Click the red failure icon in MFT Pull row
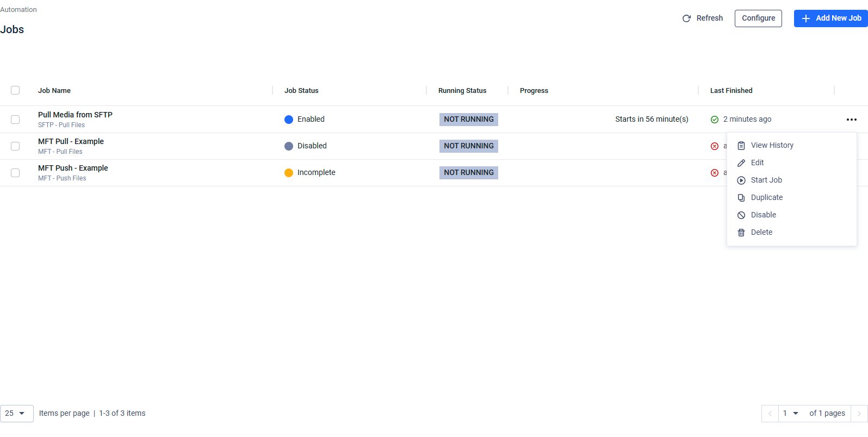The image size is (868, 437). pyautogui.click(x=715, y=146)
